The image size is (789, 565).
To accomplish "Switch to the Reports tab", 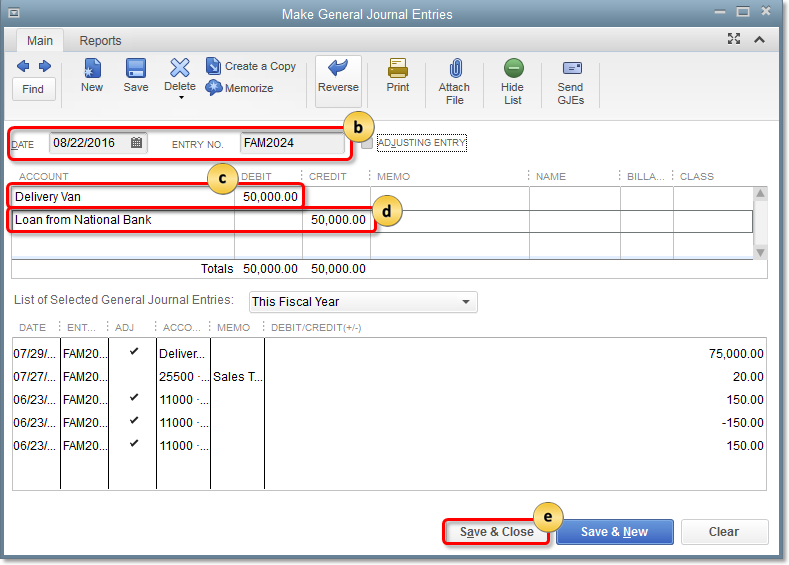I will coord(100,41).
